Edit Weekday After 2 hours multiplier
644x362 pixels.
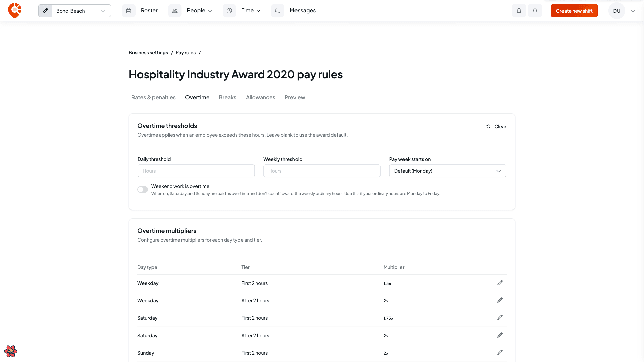coord(500,300)
